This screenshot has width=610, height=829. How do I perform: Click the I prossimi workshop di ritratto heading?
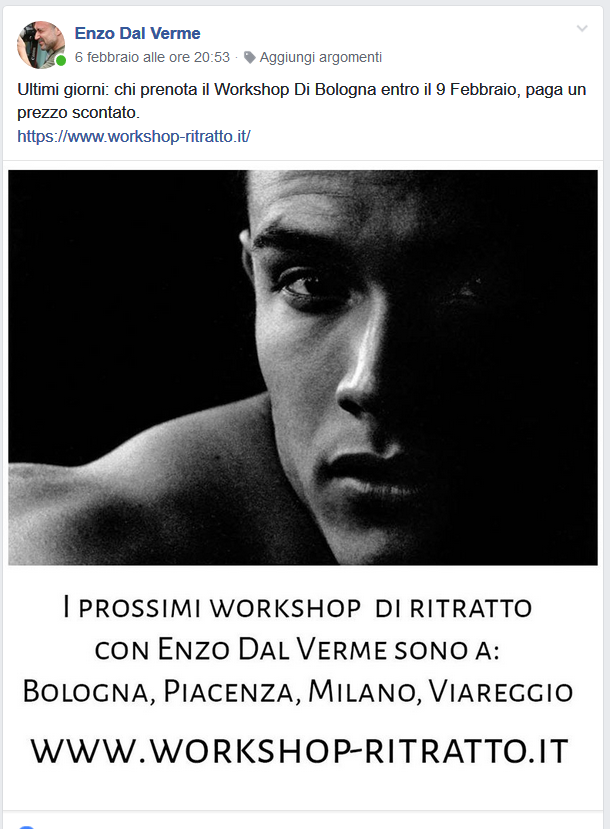pos(298,607)
